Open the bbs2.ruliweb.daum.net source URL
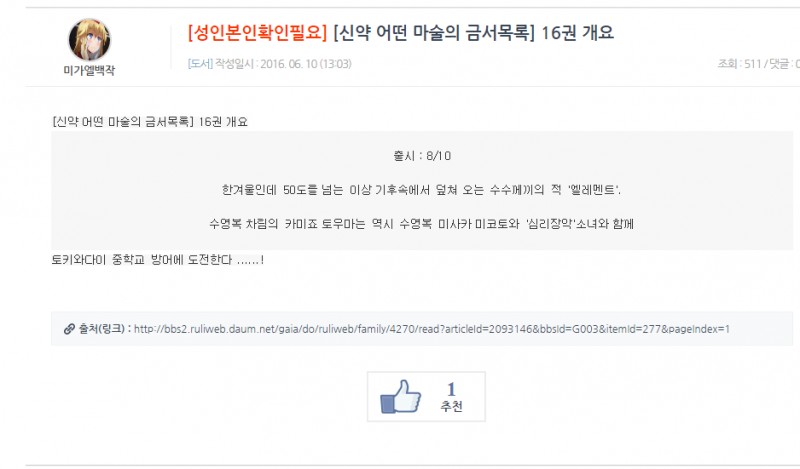 (x=432, y=329)
